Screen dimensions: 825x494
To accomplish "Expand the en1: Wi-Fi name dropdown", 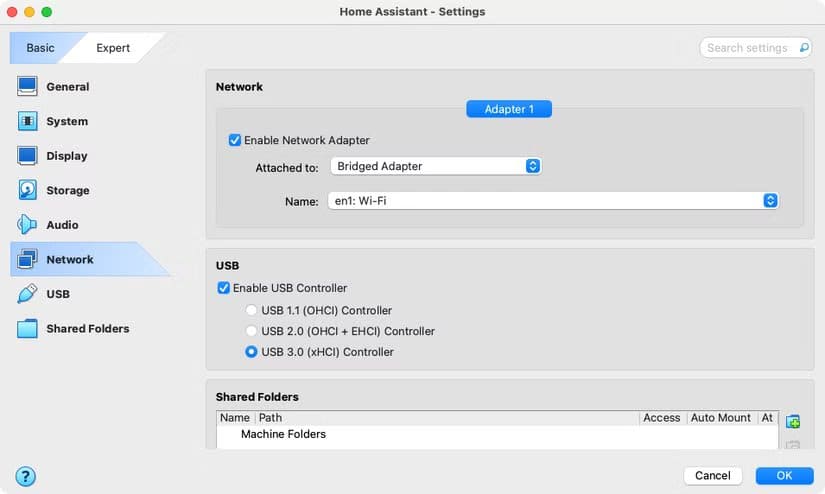I will [553, 201].
